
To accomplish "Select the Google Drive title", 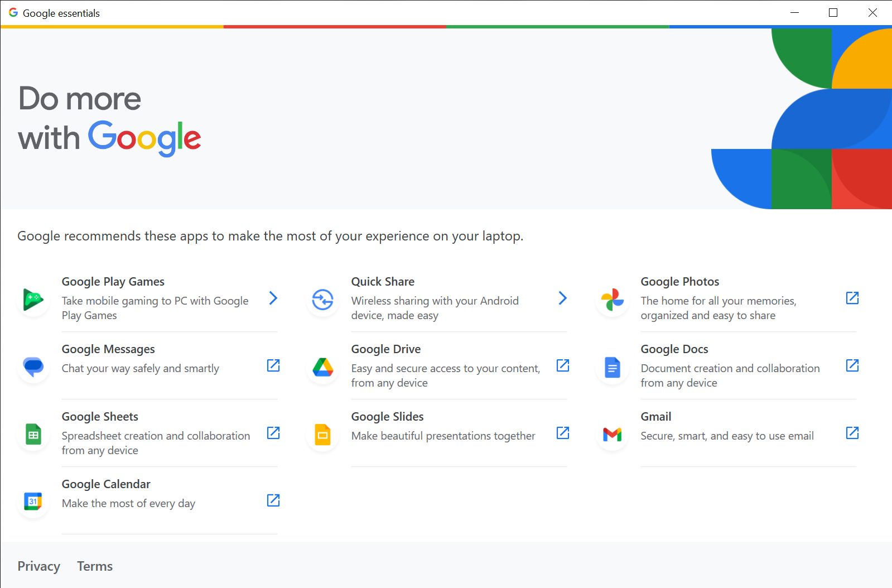I will coord(386,349).
